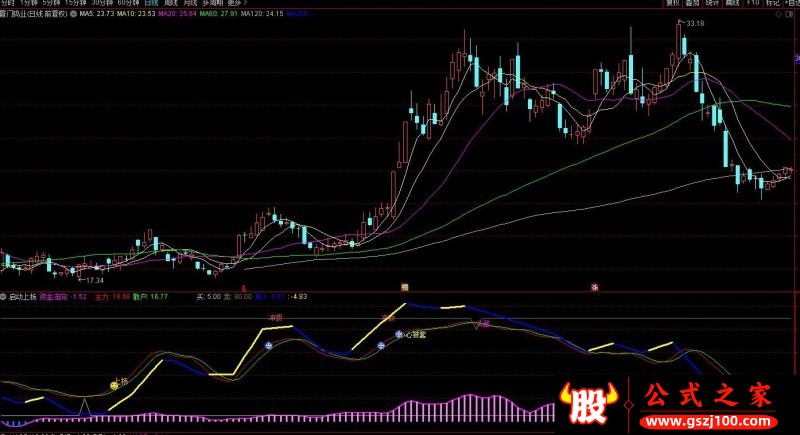This screenshot has height=435, width=800.
Task: Expand the 更多 more-periods menu
Action: point(237,3)
